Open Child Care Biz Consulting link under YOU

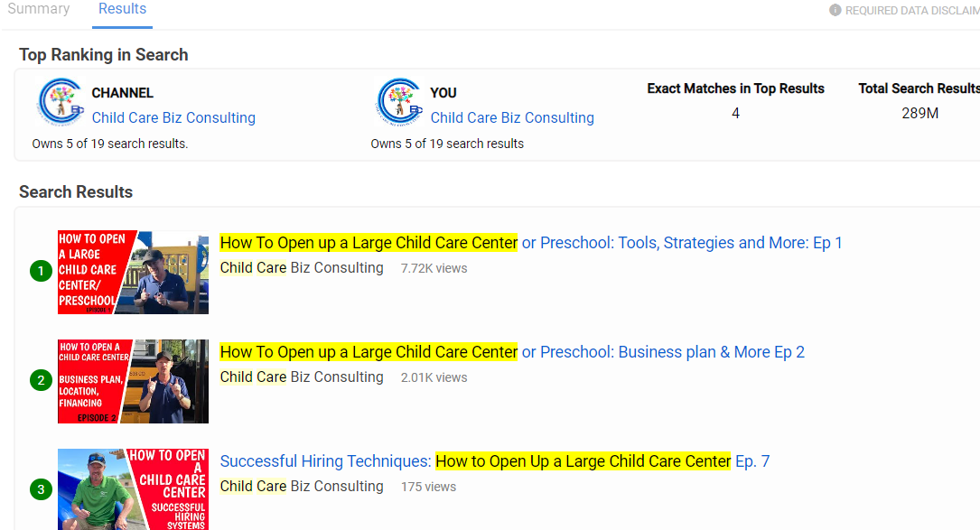point(512,117)
